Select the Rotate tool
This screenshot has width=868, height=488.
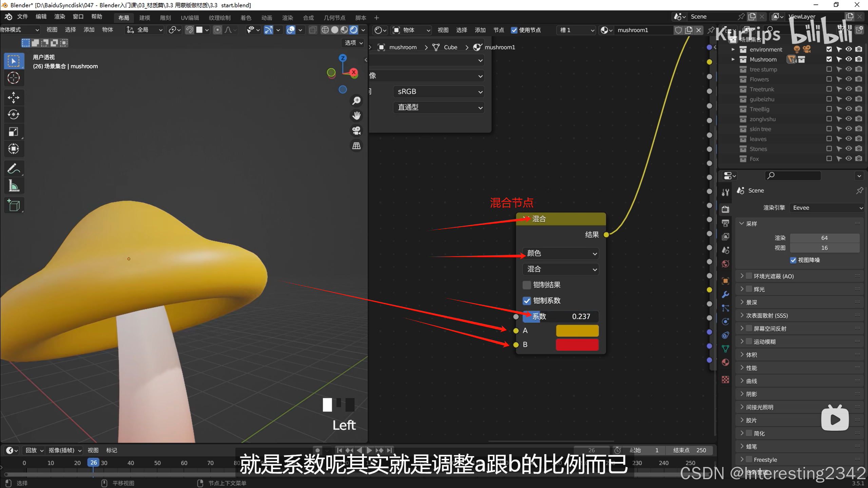coord(14,114)
